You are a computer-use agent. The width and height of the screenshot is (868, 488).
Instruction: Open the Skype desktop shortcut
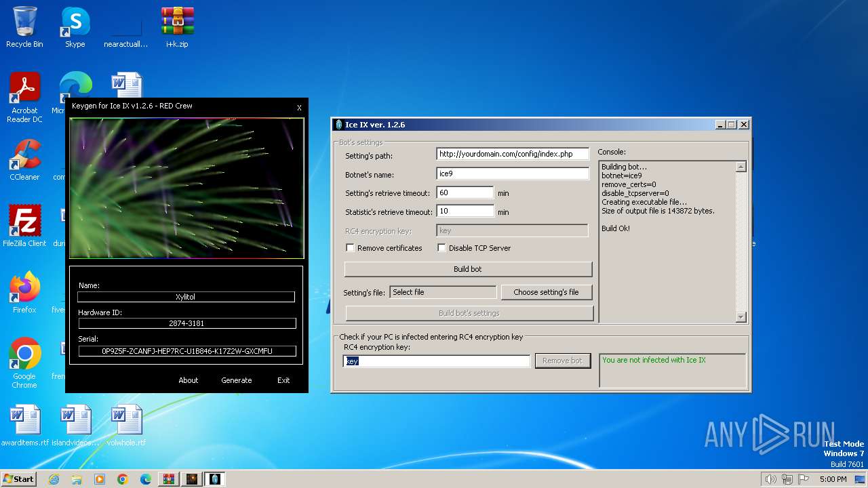click(x=75, y=27)
